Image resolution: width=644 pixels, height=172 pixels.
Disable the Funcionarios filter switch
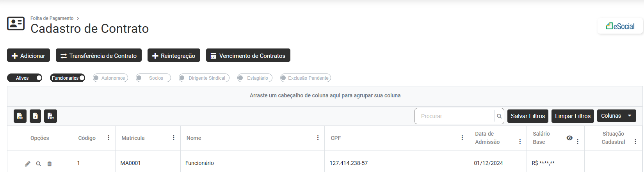click(x=68, y=78)
